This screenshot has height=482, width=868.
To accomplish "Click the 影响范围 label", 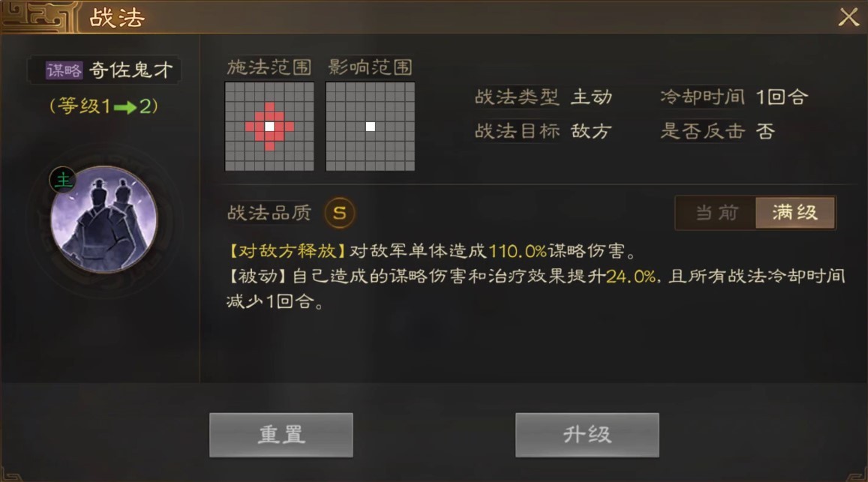I will (x=370, y=67).
